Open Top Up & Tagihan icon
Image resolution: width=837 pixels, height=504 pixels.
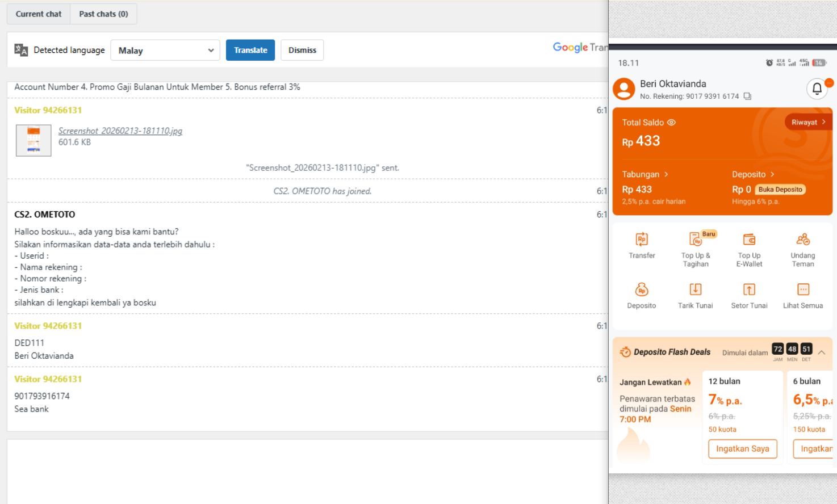(x=696, y=240)
